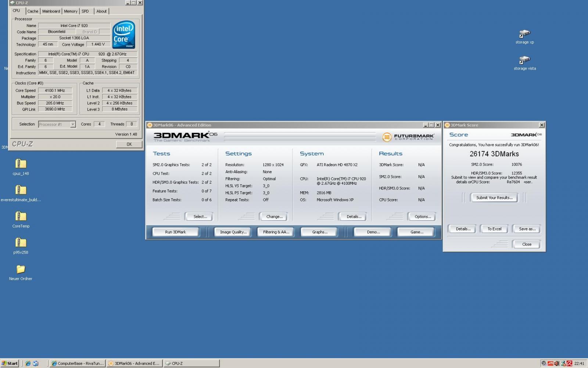This screenshot has width=588, height=368.
Task: Open the Neuer Ordner folder
Action: coord(21,269)
